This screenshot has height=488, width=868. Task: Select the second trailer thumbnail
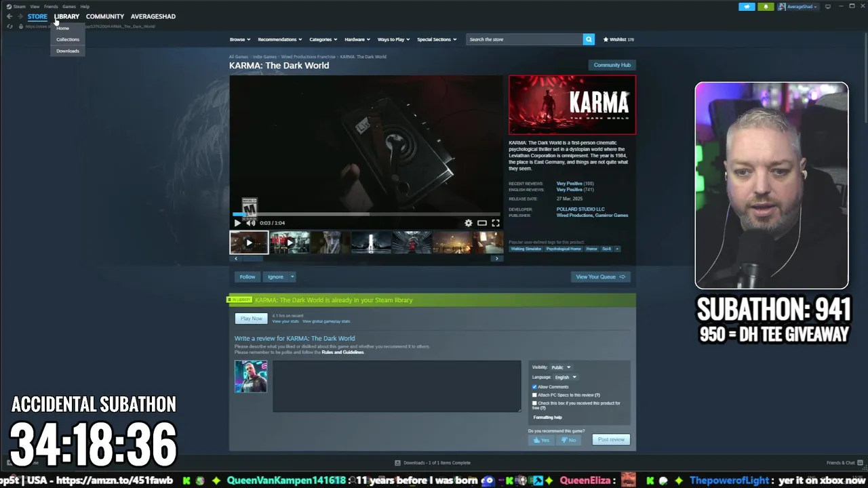click(x=290, y=243)
